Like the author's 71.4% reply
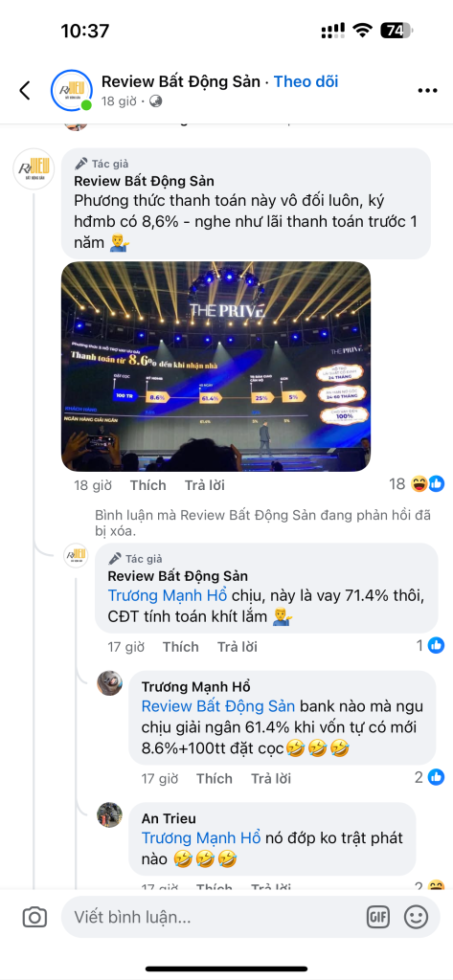Image resolution: width=453 pixels, height=980 pixels. pos(181,646)
